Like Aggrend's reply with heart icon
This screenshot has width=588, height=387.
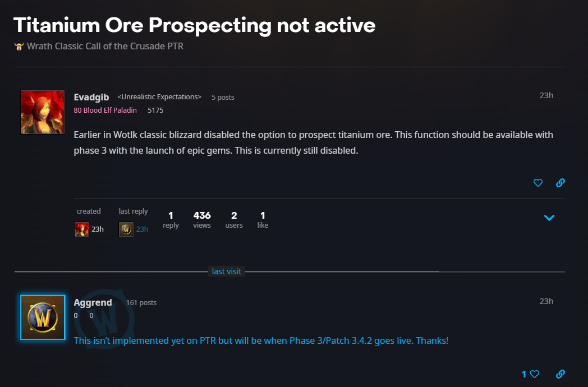(x=535, y=374)
